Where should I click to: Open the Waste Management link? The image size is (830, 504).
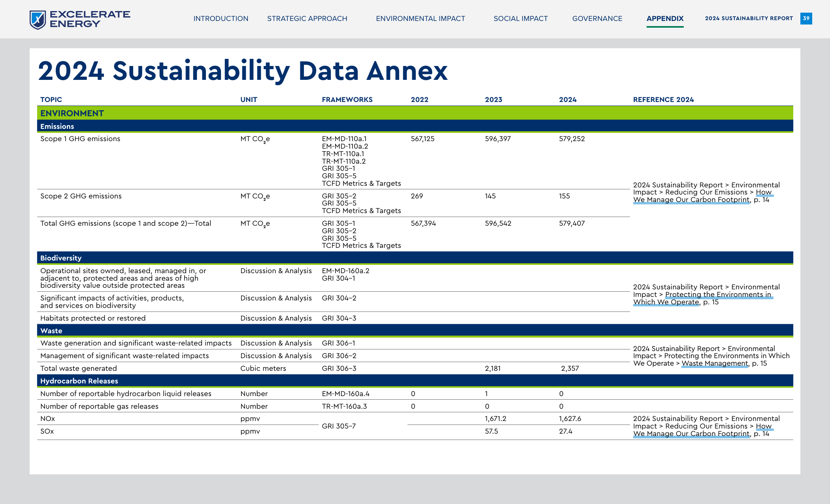(x=715, y=363)
